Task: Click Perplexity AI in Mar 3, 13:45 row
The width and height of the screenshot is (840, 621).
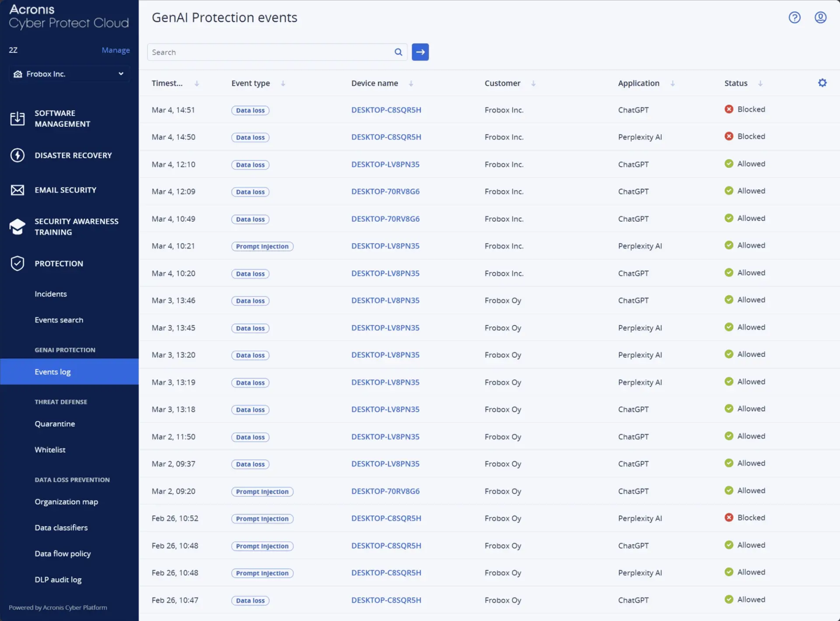Action: click(640, 328)
